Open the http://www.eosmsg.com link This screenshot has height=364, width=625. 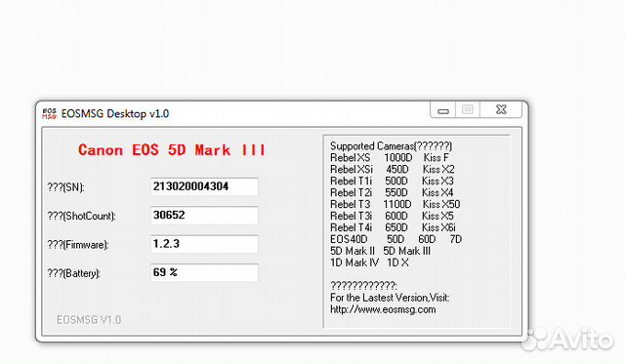point(383,309)
